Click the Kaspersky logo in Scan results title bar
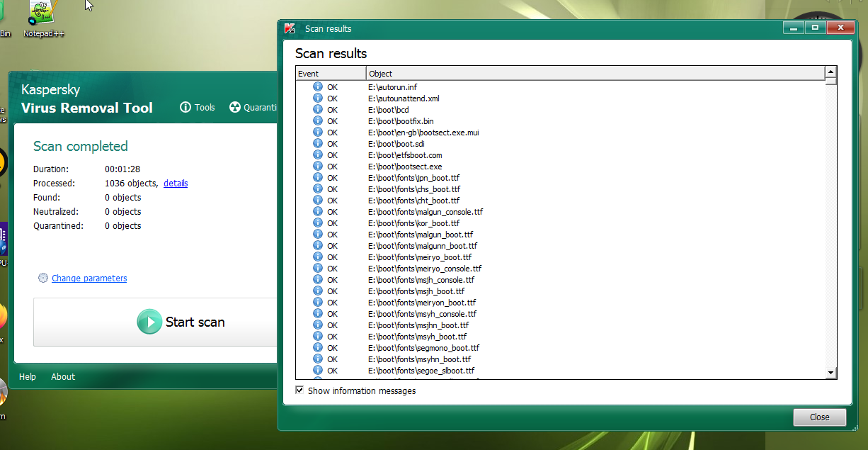The image size is (868, 450). click(x=290, y=29)
